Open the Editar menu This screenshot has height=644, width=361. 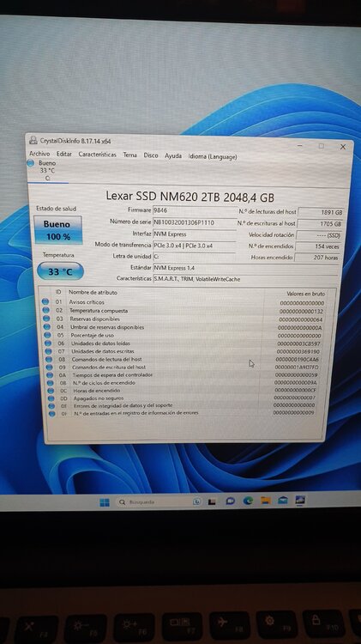64,154
